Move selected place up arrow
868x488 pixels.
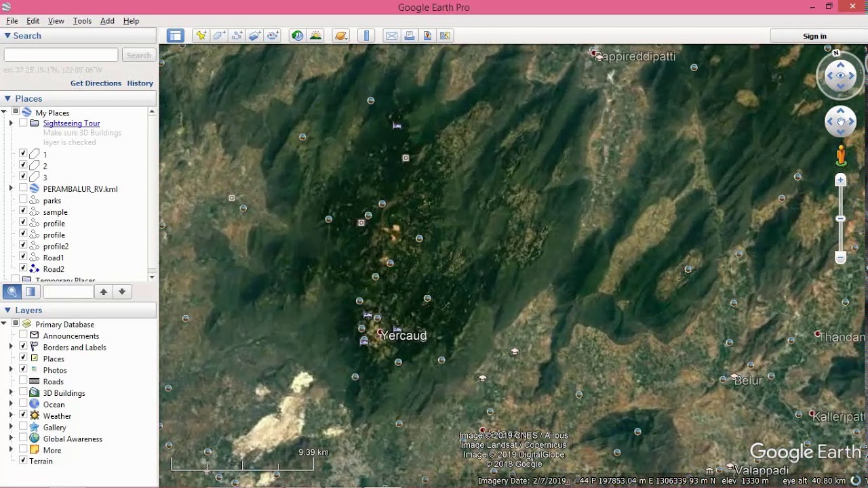pyautogui.click(x=104, y=291)
